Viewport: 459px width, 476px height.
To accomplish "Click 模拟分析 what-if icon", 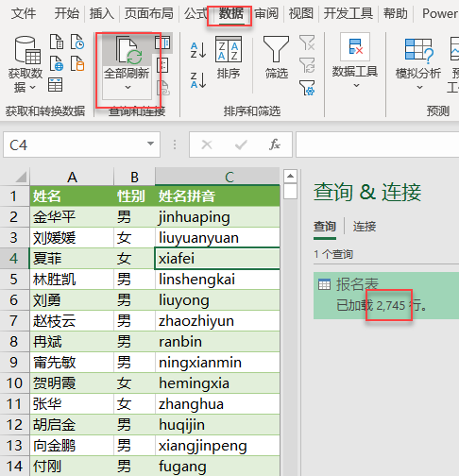I will click(x=418, y=50).
